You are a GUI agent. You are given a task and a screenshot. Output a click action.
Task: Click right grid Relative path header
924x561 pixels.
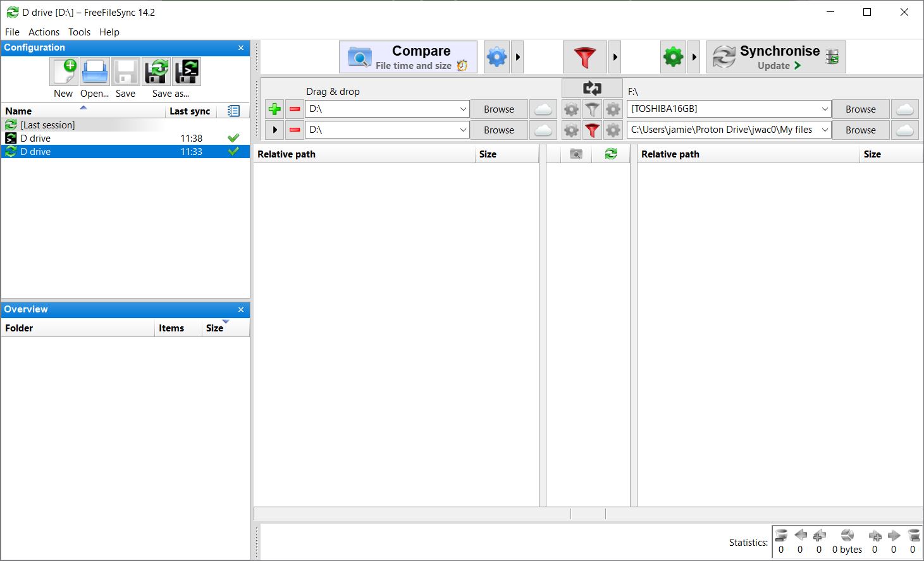(x=748, y=154)
